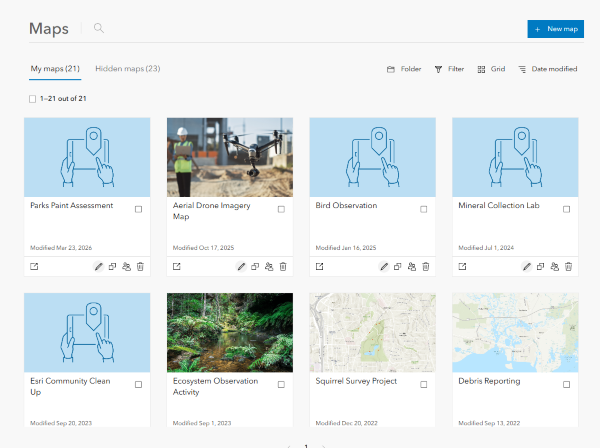
Task: Create a map with New map button
Action: pos(555,29)
